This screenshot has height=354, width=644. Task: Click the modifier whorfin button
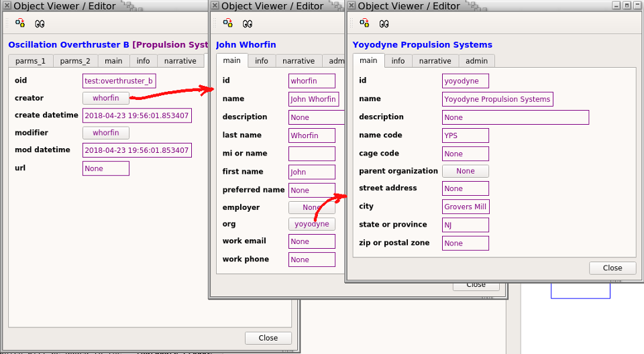pos(105,133)
